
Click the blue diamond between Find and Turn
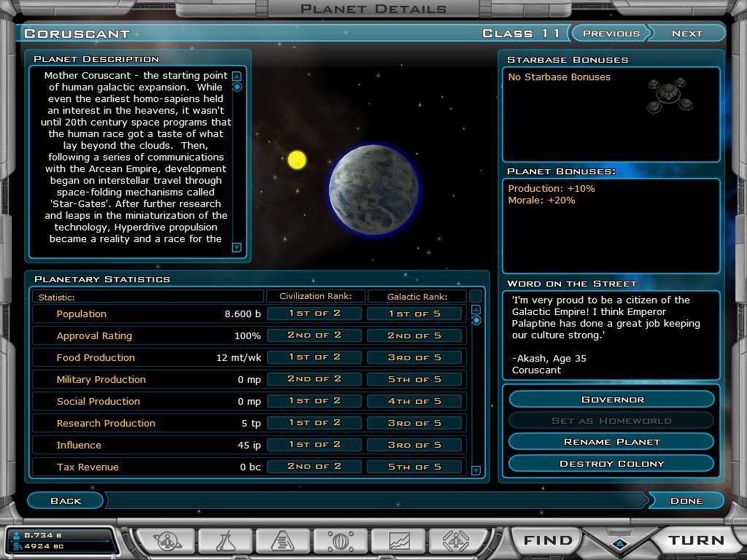619,543
